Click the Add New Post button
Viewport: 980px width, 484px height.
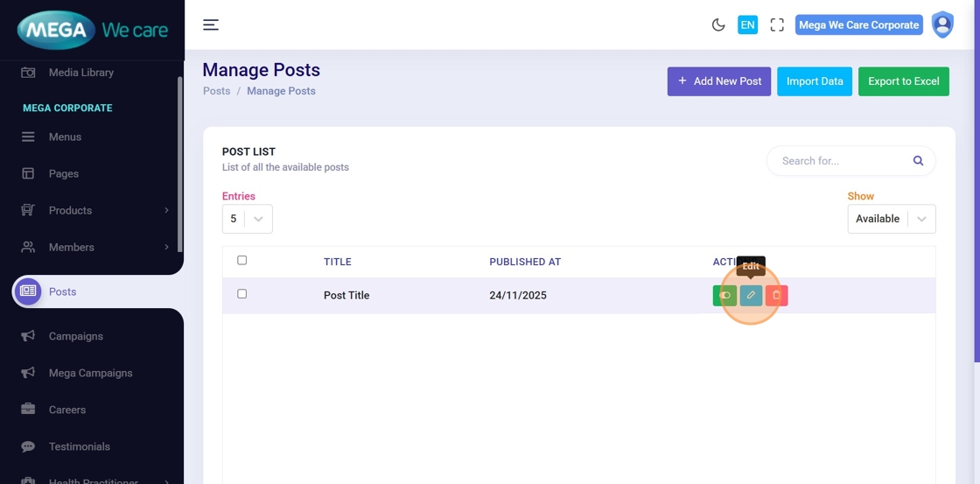point(719,81)
